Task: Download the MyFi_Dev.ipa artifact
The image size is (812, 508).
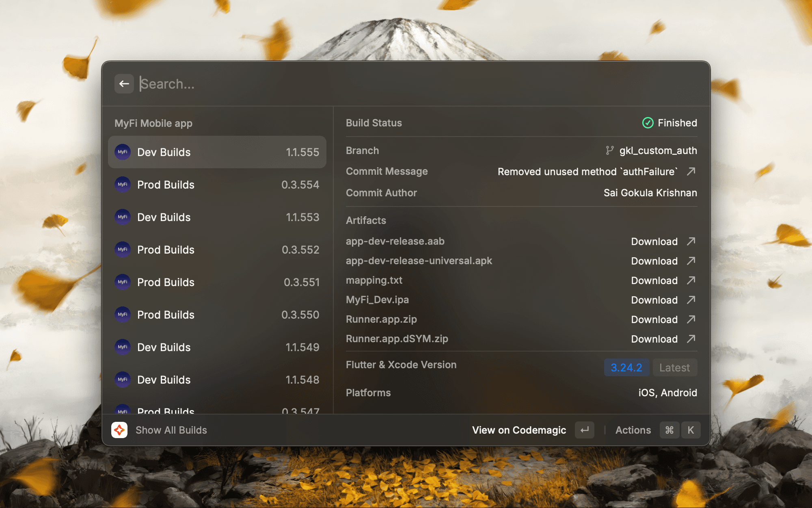Action: pos(654,300)
